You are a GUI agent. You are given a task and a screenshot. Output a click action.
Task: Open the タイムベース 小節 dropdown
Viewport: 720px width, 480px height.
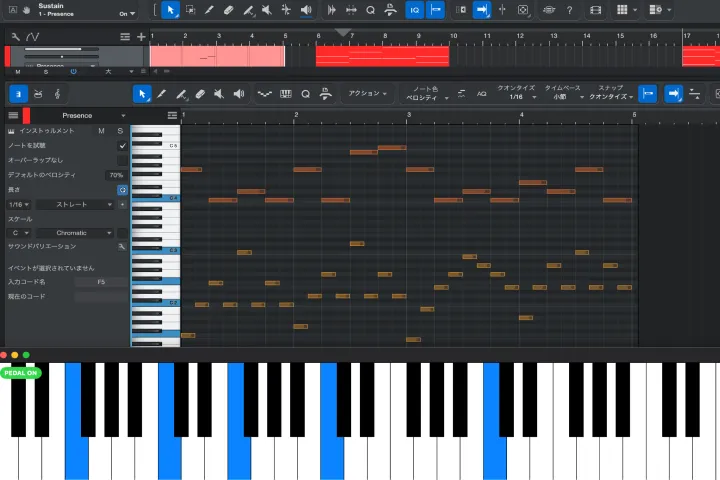563,93
